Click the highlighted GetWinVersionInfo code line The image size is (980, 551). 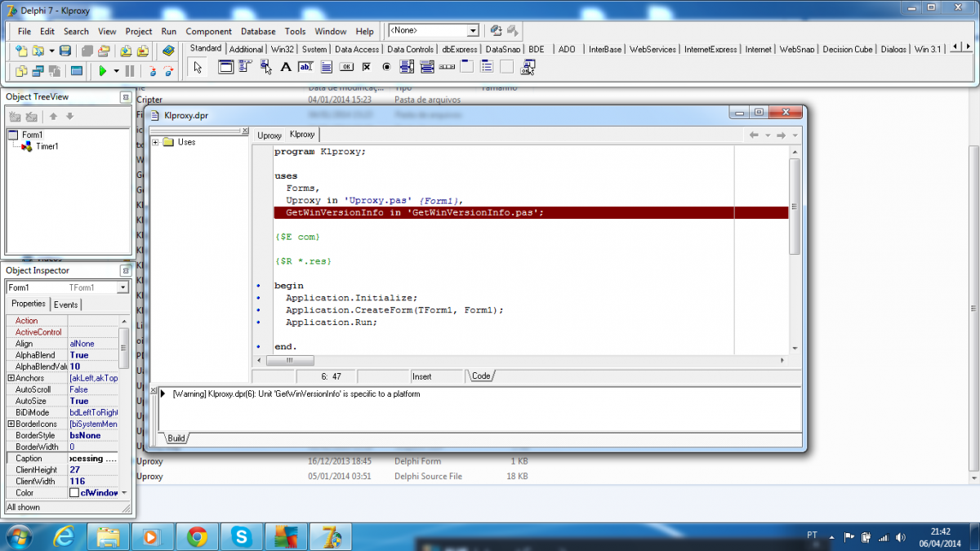pos(531,212)
